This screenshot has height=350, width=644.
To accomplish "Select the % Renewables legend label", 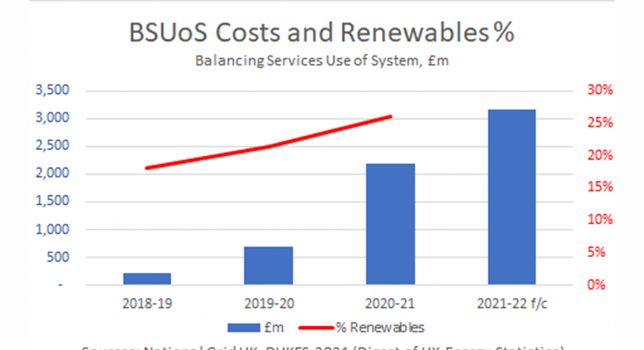I will [x=379, y=328].
